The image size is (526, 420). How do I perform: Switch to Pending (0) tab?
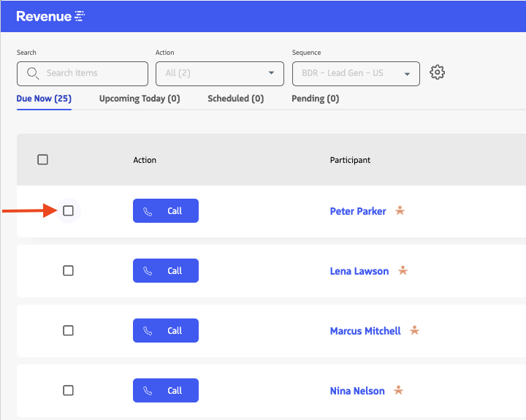[316, 99]
